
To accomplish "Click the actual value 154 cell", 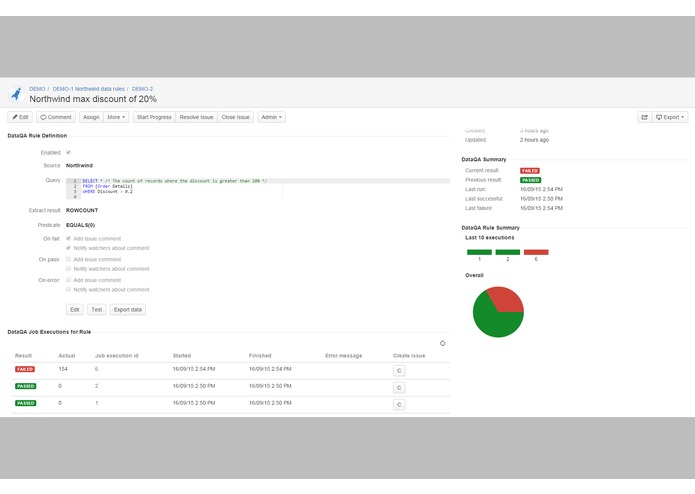I will click(x=63, y=369).
